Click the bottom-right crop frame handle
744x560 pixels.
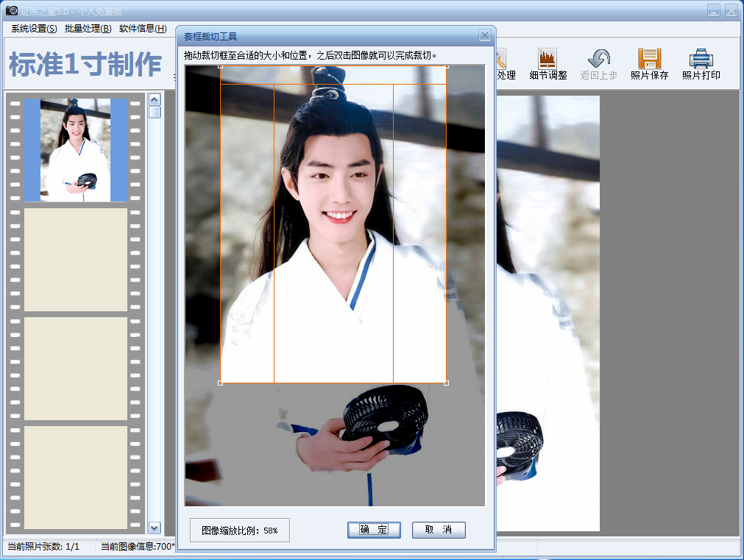pyautogui.click(x=447, y=383)
